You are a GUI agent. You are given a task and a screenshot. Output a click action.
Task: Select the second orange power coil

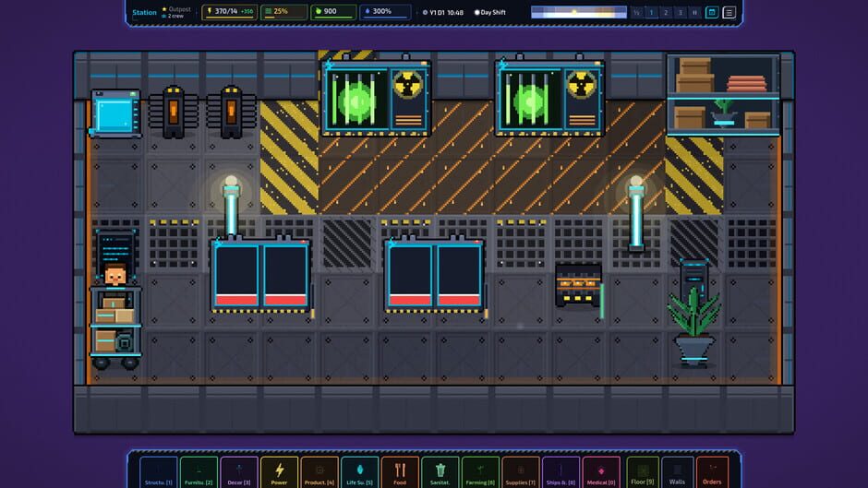(x=232, y=112)
